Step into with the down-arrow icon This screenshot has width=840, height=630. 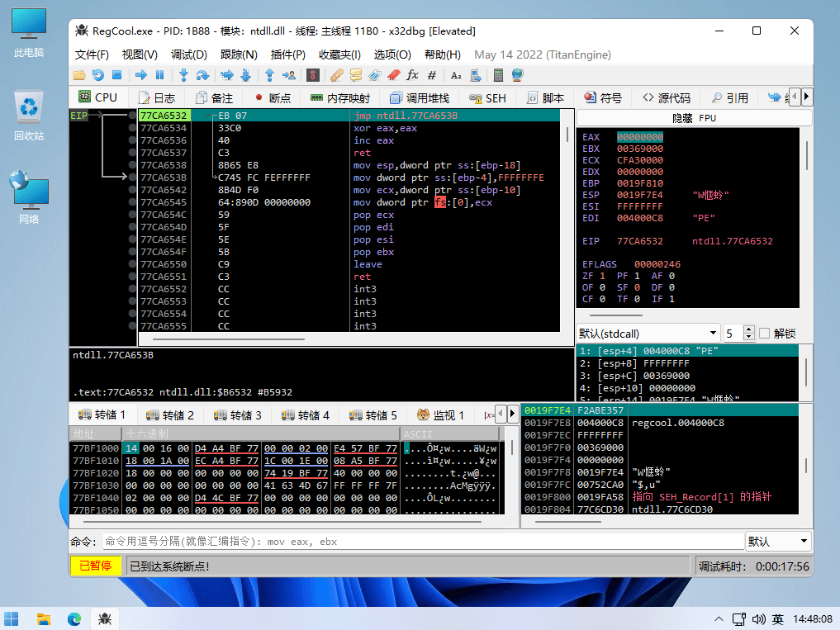click(x=183, y=75)
